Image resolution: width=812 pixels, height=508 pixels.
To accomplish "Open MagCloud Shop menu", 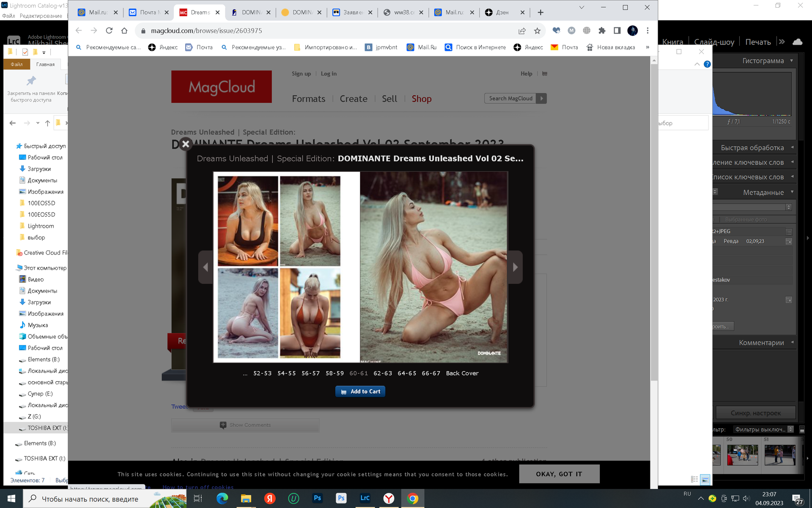I will [x=422, y=99].
